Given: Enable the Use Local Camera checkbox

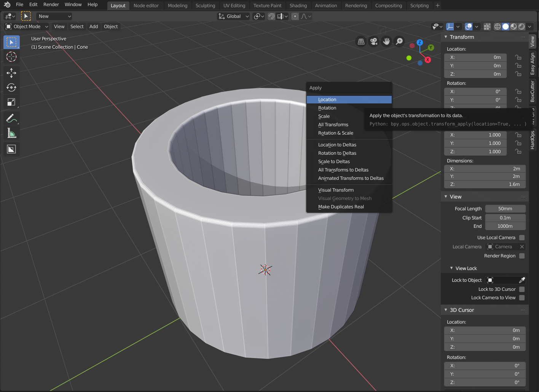Looking at the screenshot, I should [x=522, y=238].
